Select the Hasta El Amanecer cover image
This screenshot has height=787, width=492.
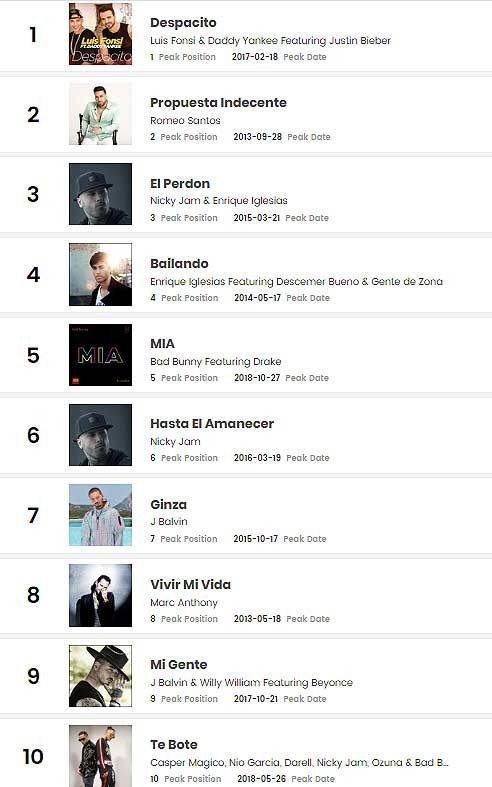click(x=100, y=435)
